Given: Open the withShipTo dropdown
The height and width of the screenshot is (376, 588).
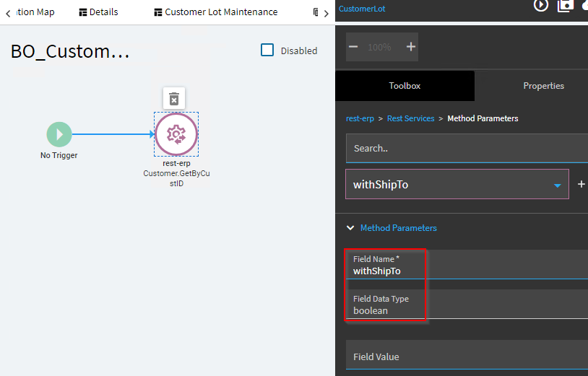Looking at the screenshot, I should coord(557,185).
